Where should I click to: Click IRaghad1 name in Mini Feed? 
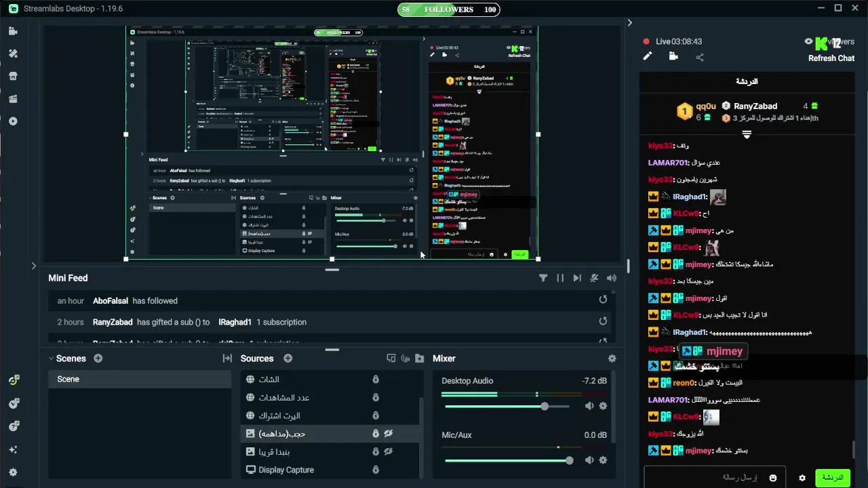point(235,322)
